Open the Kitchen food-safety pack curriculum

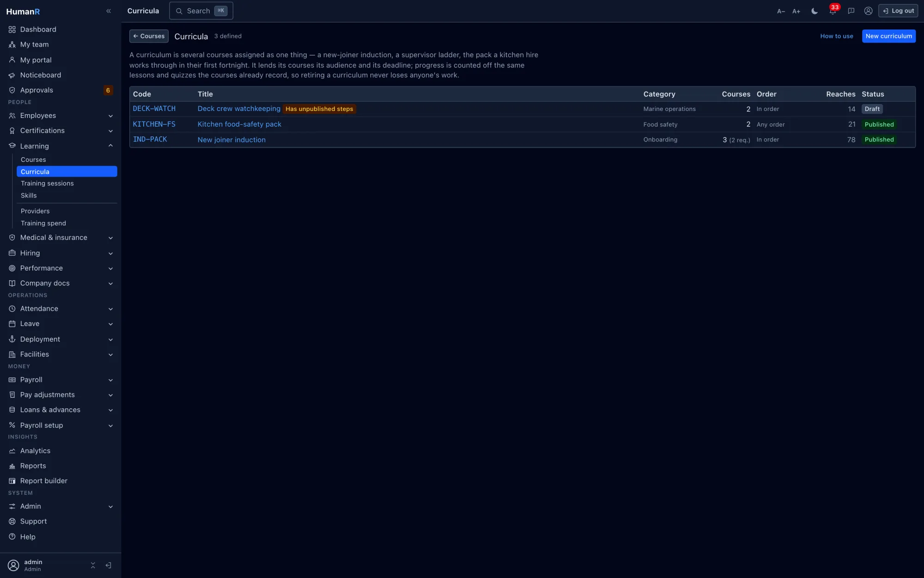(239, 124)
